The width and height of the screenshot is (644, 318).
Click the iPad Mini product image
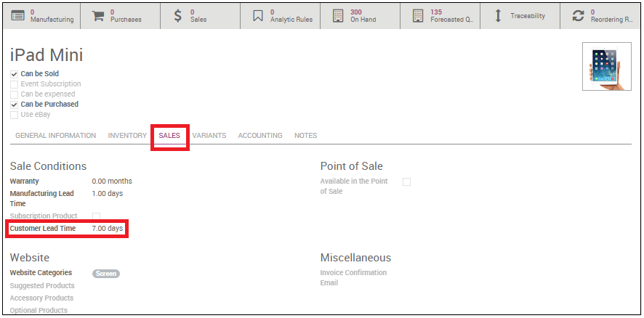tap(607, 67)
